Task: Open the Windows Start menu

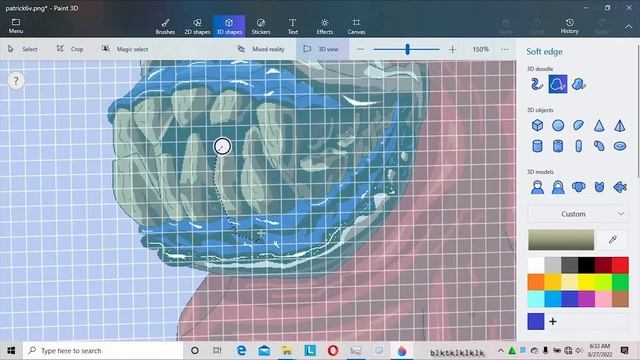Action: click(x=11, y=350)
